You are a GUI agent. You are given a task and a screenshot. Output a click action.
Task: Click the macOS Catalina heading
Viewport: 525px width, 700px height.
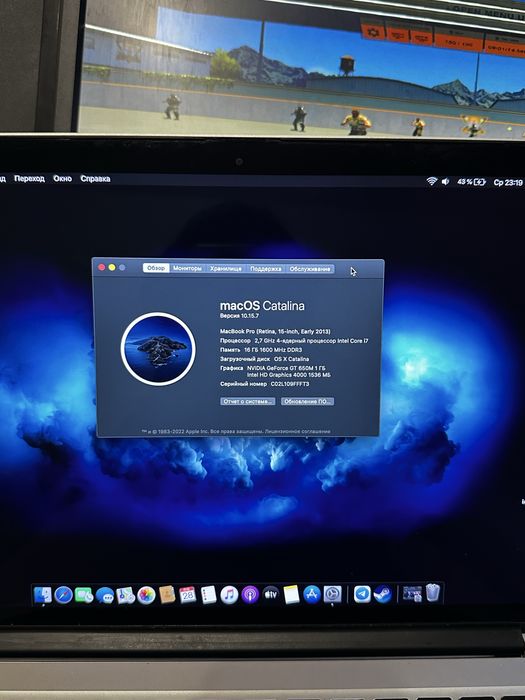[262, 306]
